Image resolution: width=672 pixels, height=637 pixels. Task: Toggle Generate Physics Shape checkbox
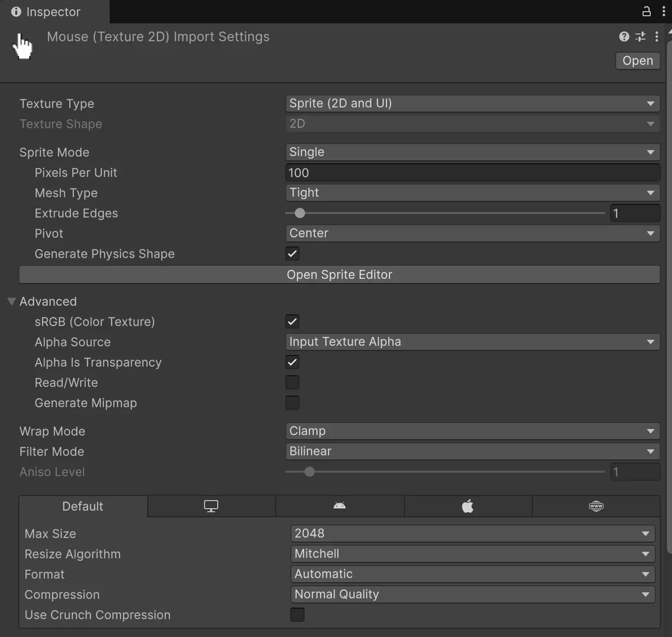(292, 254)
